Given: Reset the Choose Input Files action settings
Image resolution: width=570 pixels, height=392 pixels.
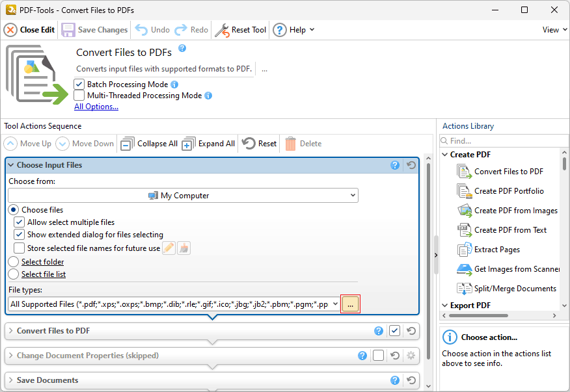Looking at the screenshot, I should point(411,165).
